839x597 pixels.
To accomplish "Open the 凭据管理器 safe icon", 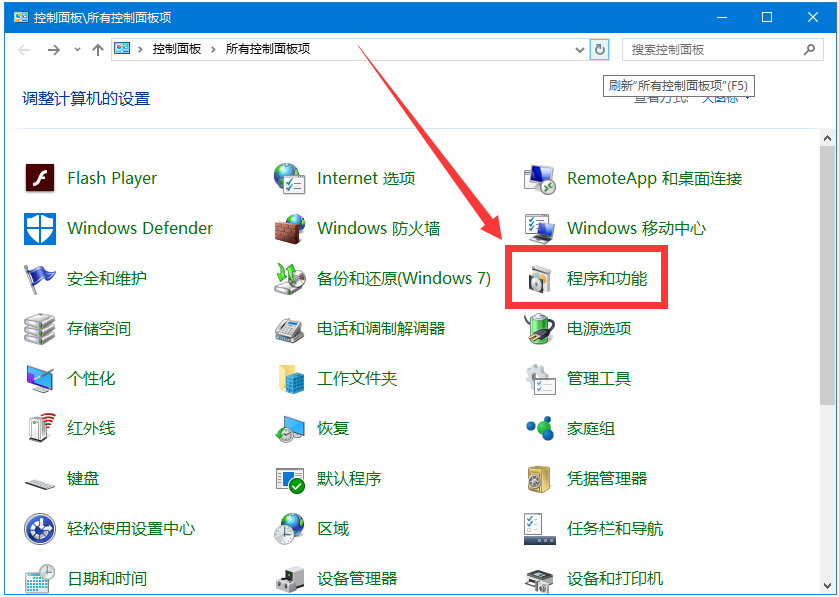I will click(538, 479).
